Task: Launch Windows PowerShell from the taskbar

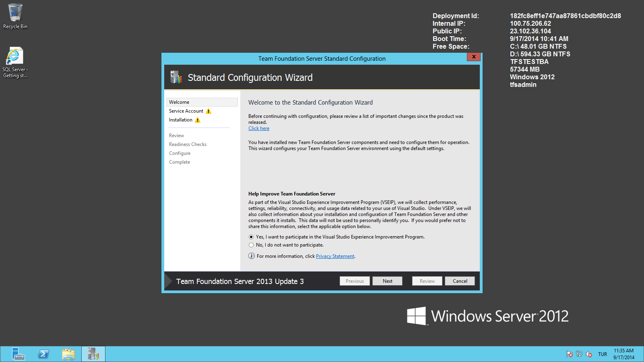Action: [x=43, y=354]
